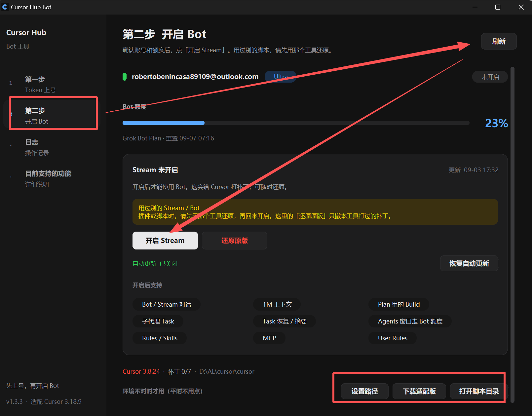Maximize the Cursor Hub Bot window
Screen dimensions: 532x416
pyautogui.click(x=498, y=7)
